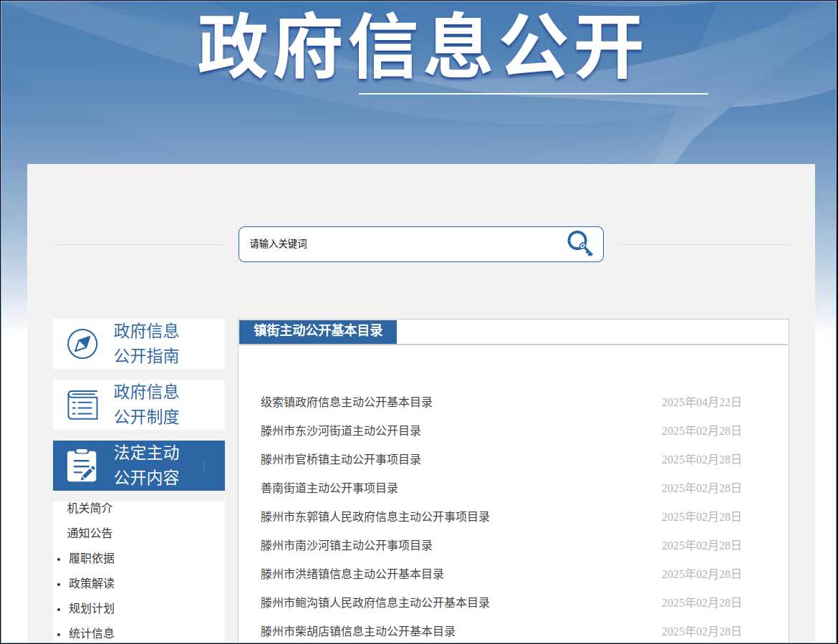Open 级索镇政府信息主动公开基本目录 link

pos(347,403)
